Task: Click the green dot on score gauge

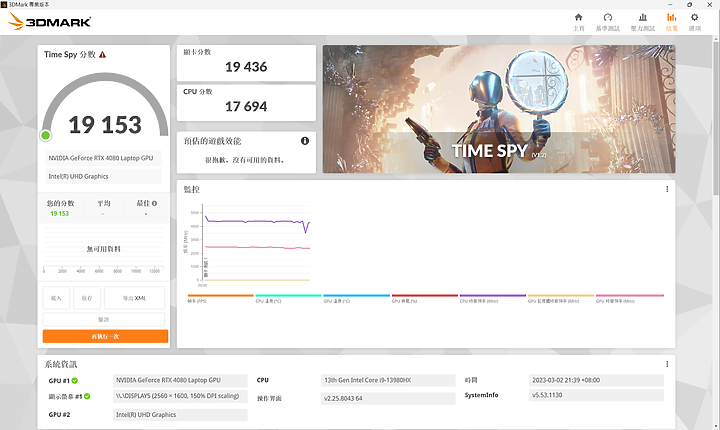Action: tap(45, 135)
